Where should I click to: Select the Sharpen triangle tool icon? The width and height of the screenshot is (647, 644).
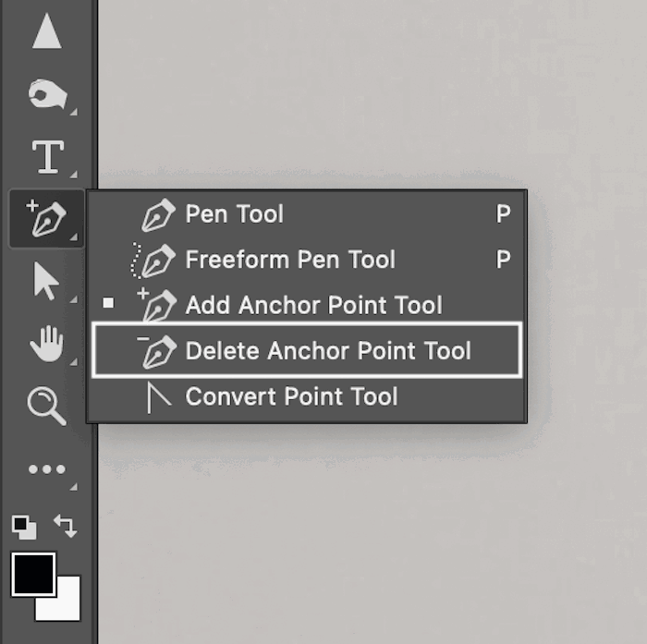click(47, 30)
